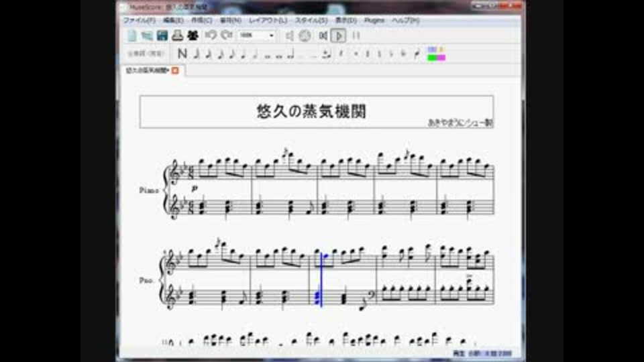Create a new score with the New icon

point(132,36)
